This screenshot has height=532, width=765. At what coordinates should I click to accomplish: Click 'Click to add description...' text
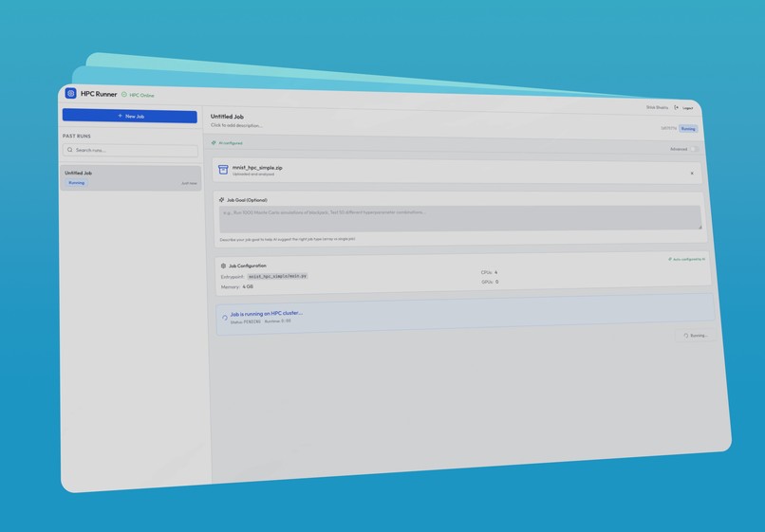pyautogui.click(x=236, y=125)
